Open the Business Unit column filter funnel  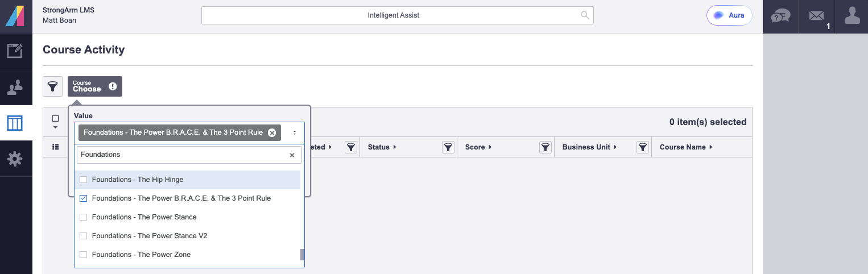click(643, 147)
